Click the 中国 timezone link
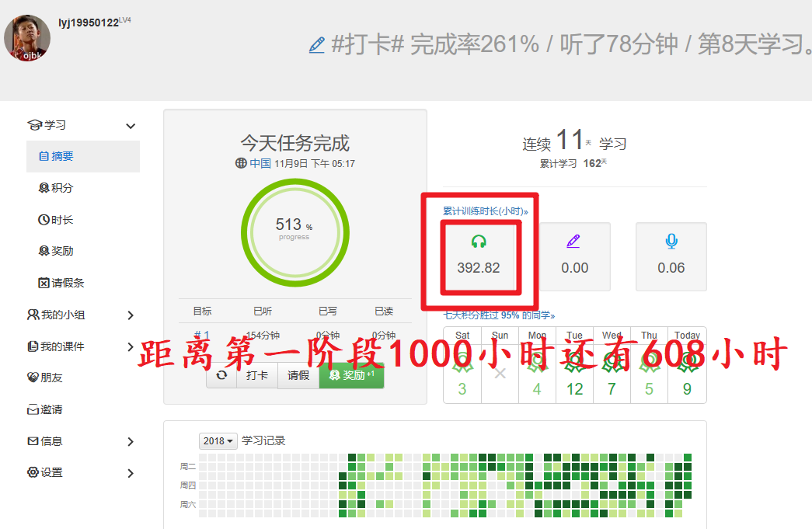Viewport: 812px width, 529px height. tap(260, 164)
